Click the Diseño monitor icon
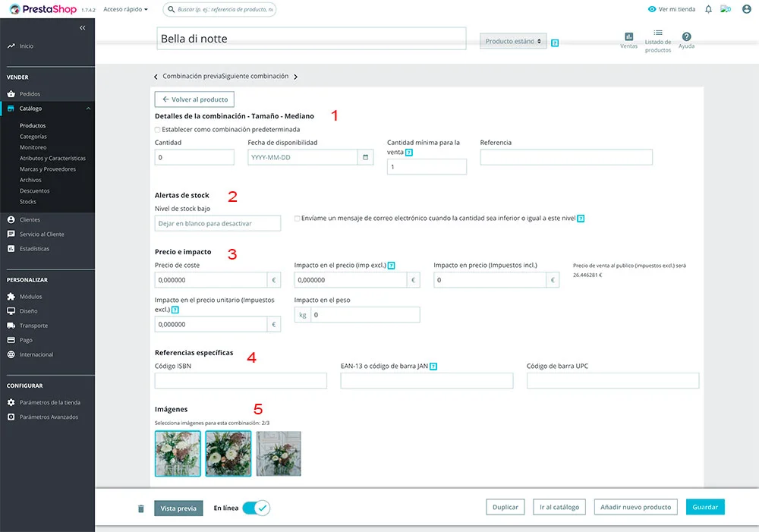This screenshot has height=532, width=759. pyautogui.click(x=11, y=311)
